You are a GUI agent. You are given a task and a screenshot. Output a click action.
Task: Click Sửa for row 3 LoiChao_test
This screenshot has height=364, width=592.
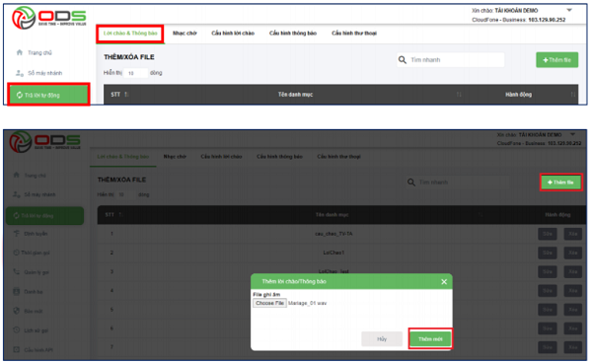pos(548,271)
